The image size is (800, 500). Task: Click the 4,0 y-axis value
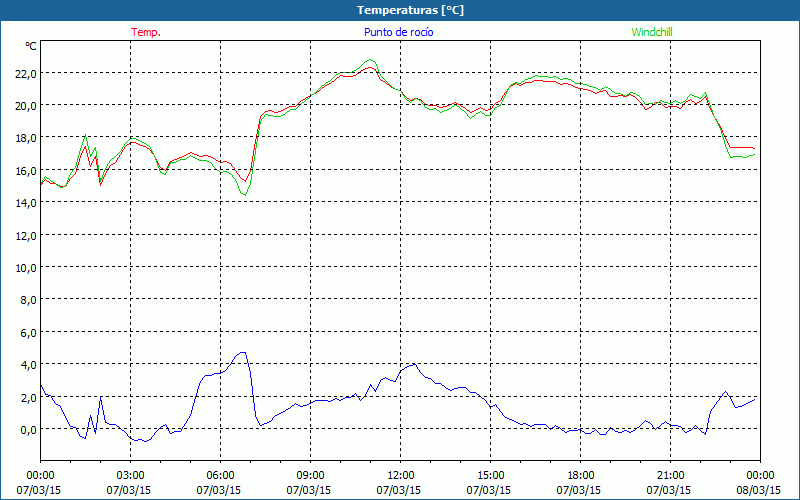(29, 365)
